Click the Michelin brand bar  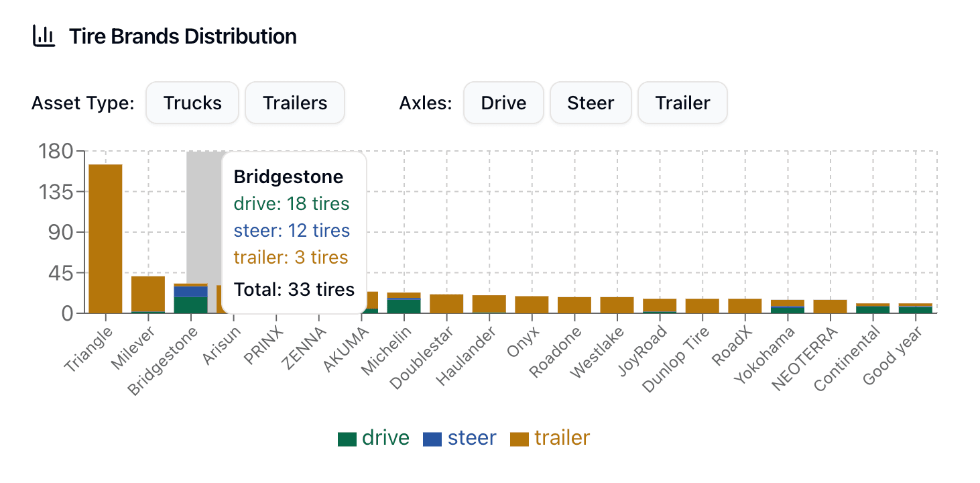(x=404, y=304)
